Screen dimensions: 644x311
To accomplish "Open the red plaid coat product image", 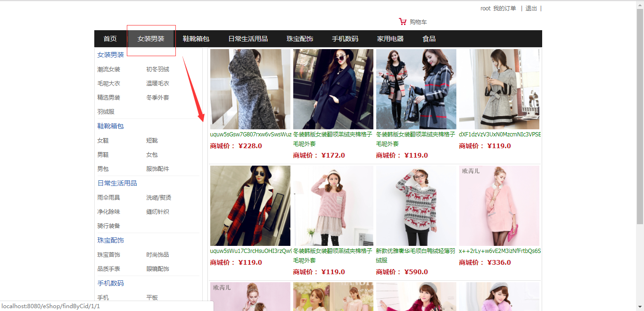I will (250, 206).
